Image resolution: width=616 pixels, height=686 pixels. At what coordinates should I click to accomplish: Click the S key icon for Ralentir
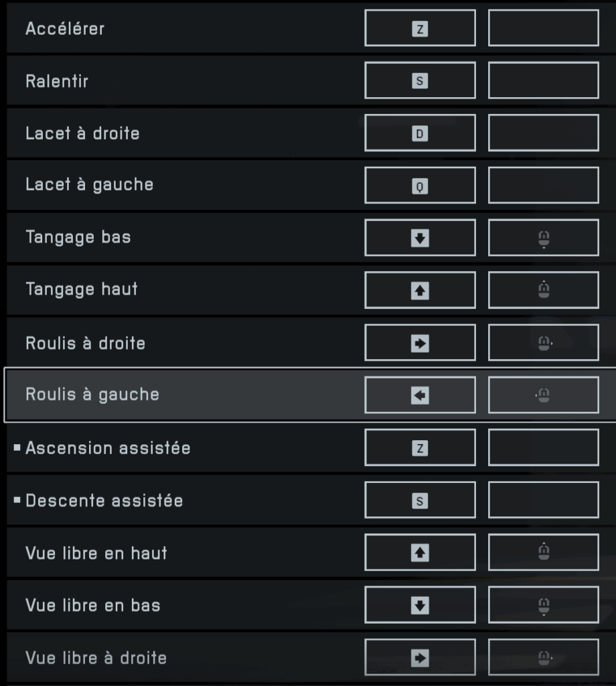(420, 81)
